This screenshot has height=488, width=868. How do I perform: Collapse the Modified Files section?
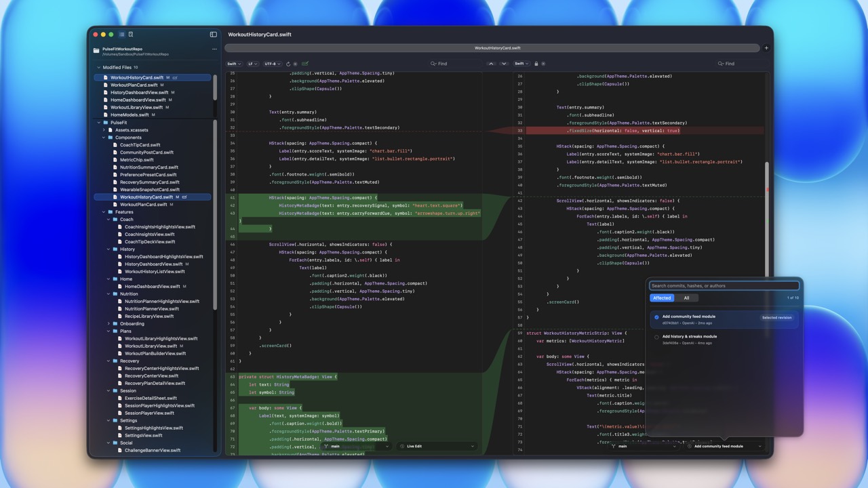[98, 68]
